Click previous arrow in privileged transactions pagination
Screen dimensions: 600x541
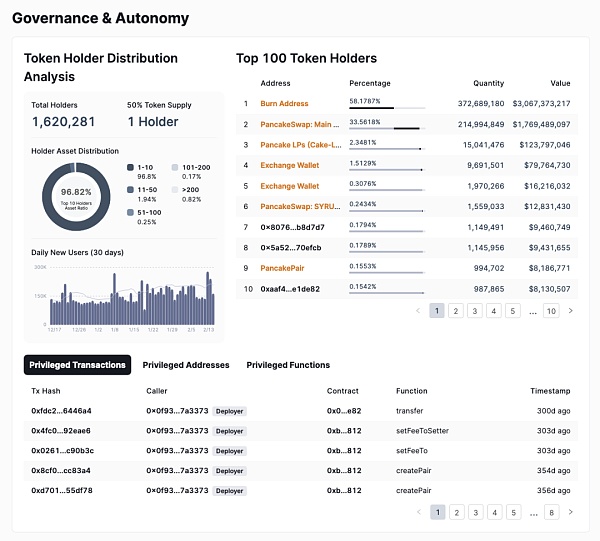coord(419,512)
